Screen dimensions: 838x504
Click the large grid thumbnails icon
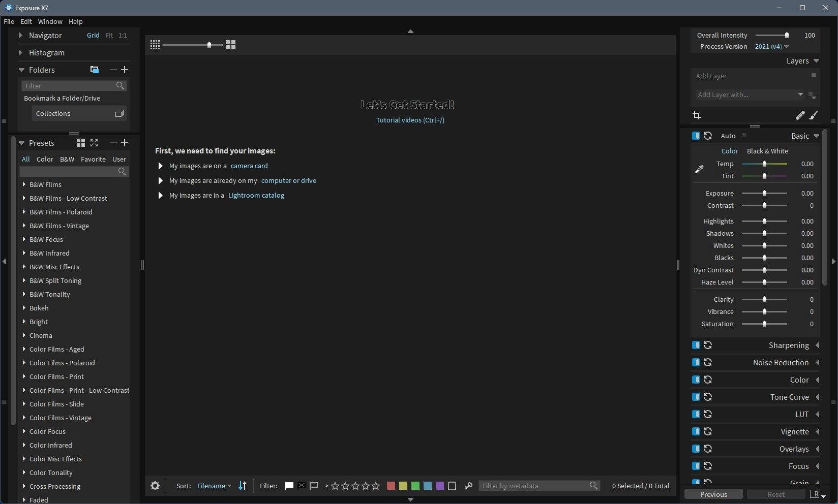point(231,45)
